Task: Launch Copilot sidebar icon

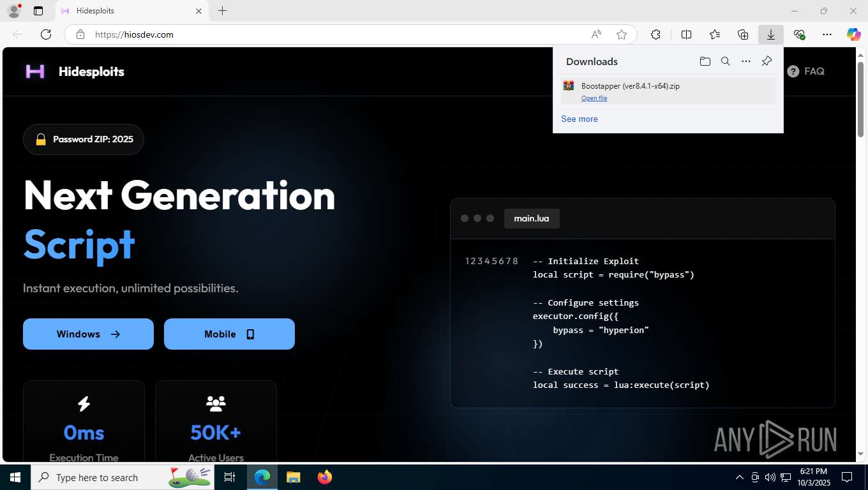Action: click(x=854, y=34)
